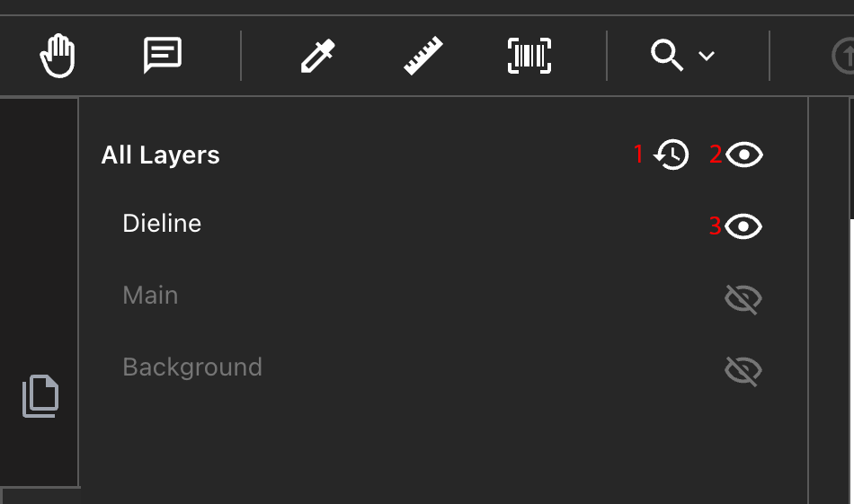Hide the Dieline layer

(743, 226)
